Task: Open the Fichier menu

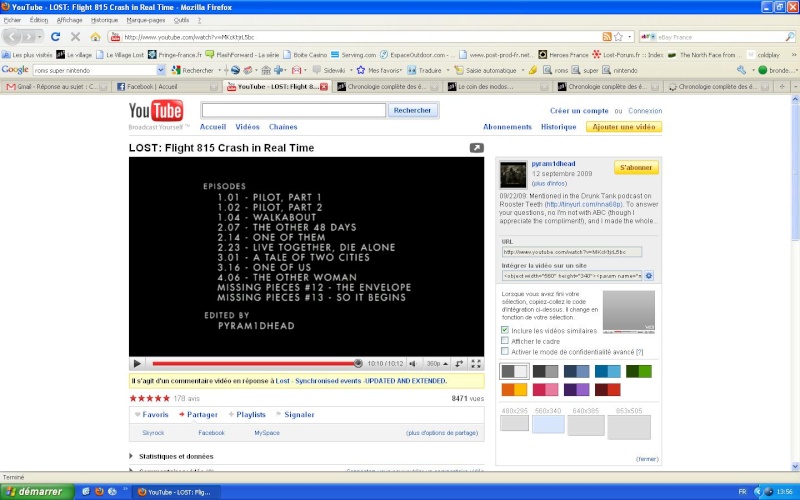Action: click(x=12, y=20)
